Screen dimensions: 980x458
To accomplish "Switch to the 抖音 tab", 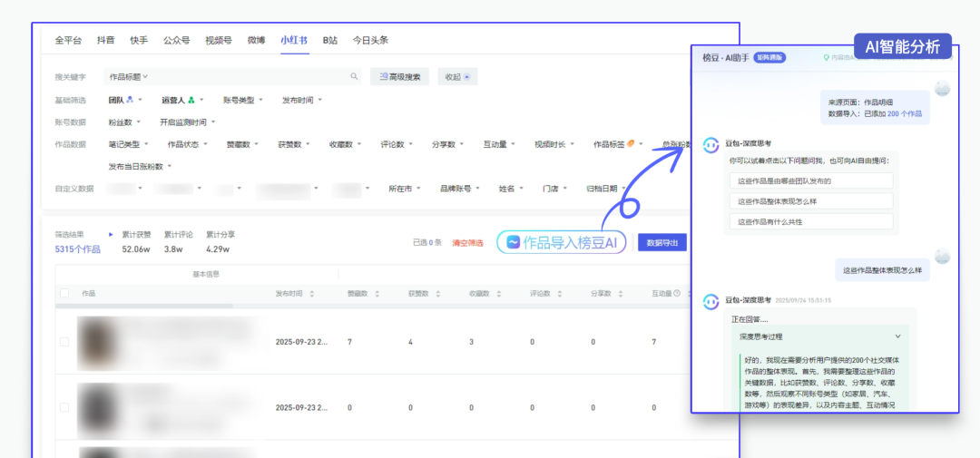I will [x=105, y=40].
